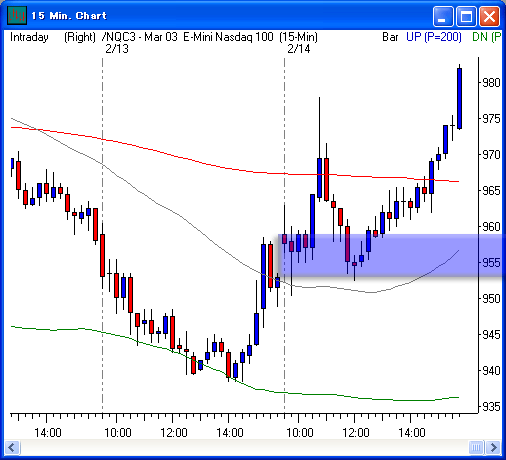Click the blue shaded price zone
This screenshot has width=506, height=460.
click(390, 255)
